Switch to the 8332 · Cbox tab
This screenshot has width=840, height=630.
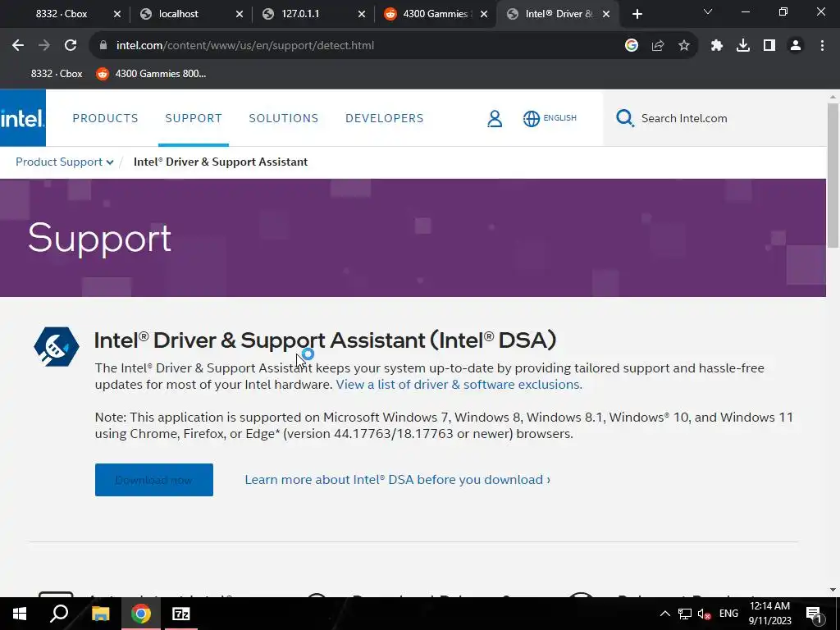click(x=62, y=14)
